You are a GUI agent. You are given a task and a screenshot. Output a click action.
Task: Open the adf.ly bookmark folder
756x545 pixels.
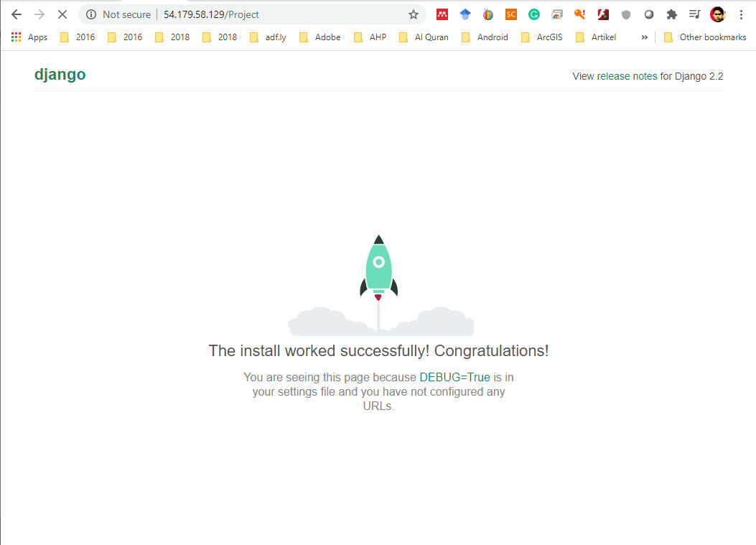268,37
